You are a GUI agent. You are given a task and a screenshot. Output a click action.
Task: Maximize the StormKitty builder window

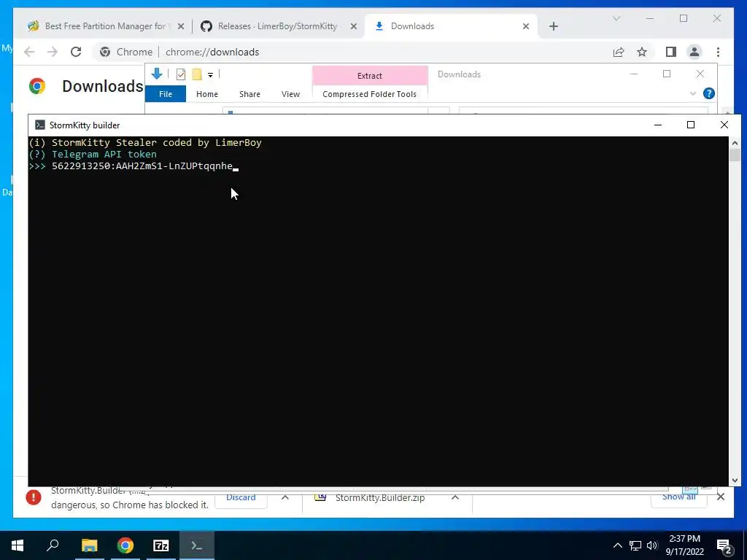pos(690,125)
